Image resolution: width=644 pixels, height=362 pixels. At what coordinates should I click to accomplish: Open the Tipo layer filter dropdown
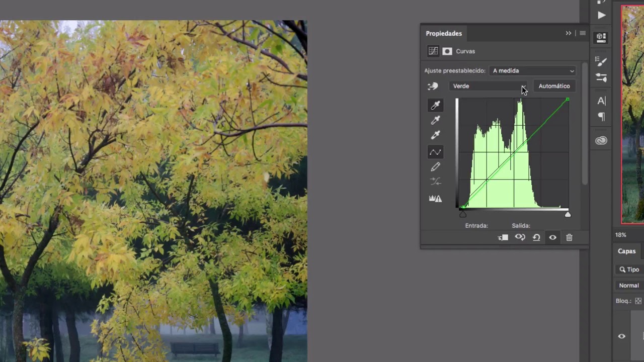coord(630,269)
